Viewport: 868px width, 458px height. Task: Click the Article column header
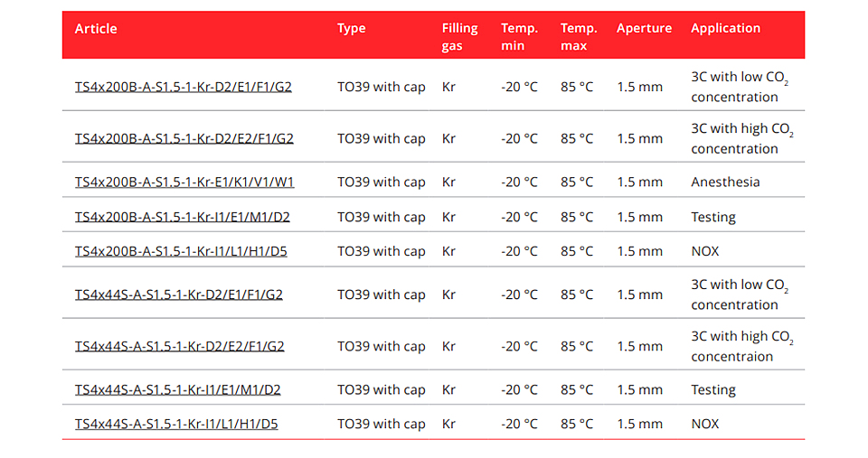[x=96, y=29]
